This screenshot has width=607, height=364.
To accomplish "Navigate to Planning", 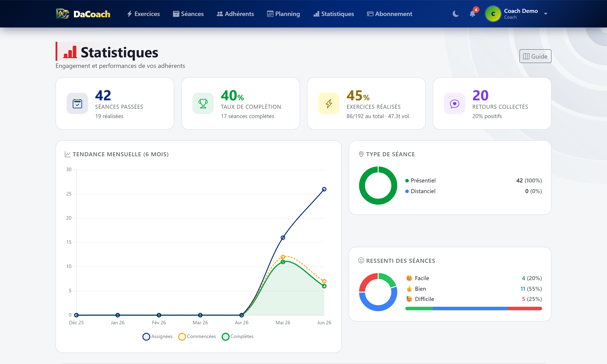I will click(284, 14).
